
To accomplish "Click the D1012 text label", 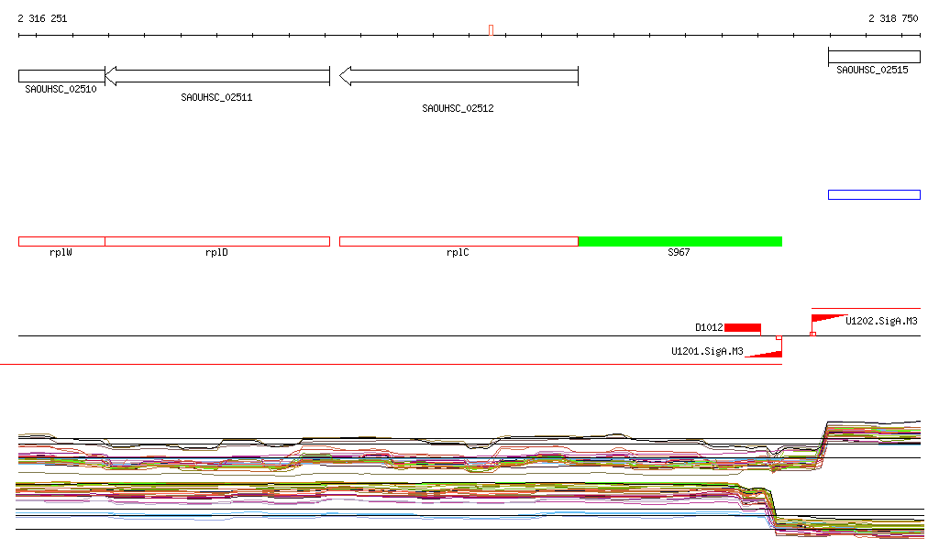I will point(709,327).
